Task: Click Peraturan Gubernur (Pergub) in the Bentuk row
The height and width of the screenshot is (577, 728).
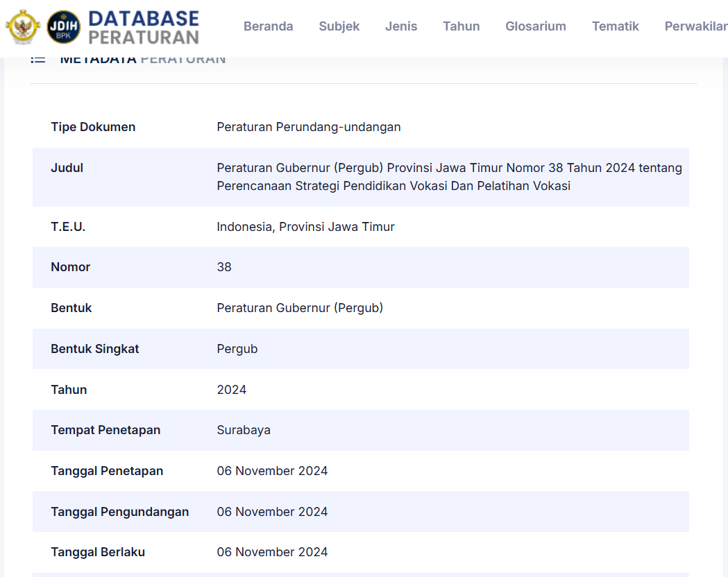Action: coord(299,308)
